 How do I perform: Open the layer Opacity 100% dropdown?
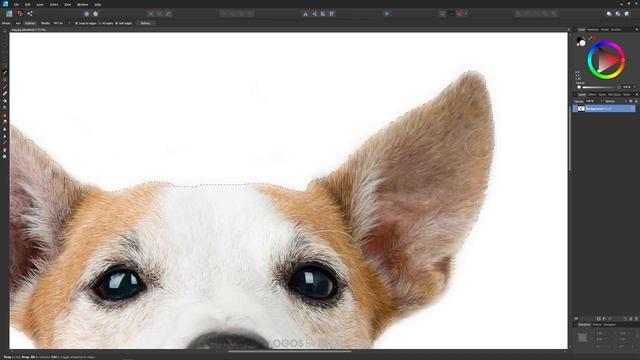pyautogui.click(x=594, y=101)
